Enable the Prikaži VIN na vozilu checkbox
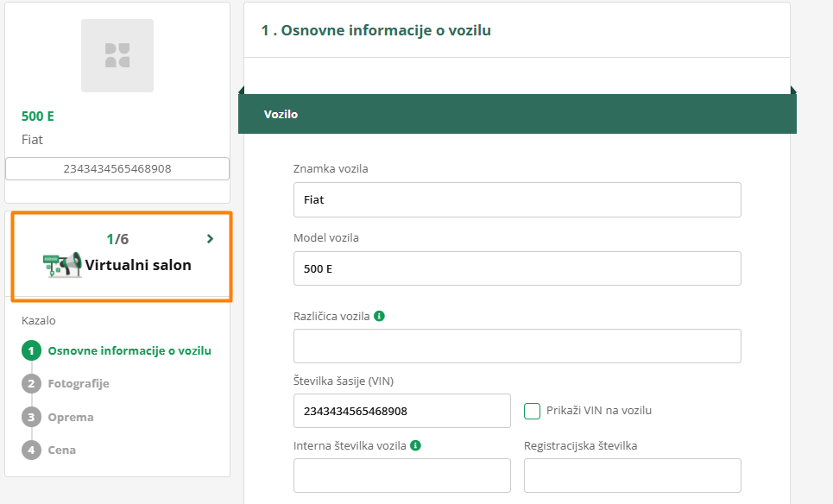 coord(533,411)
